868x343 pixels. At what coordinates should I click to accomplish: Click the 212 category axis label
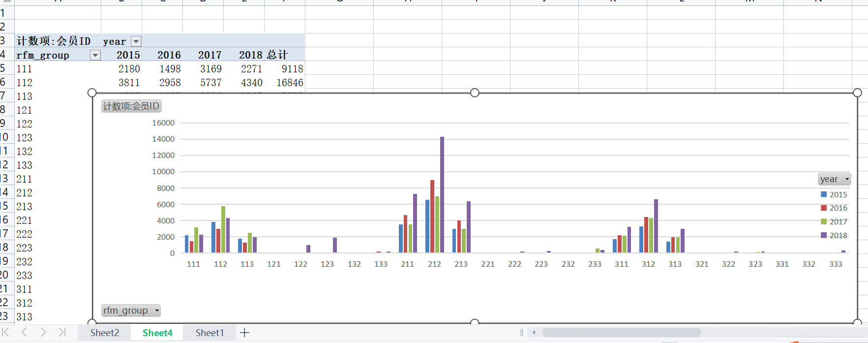click(x=434, y=264)
